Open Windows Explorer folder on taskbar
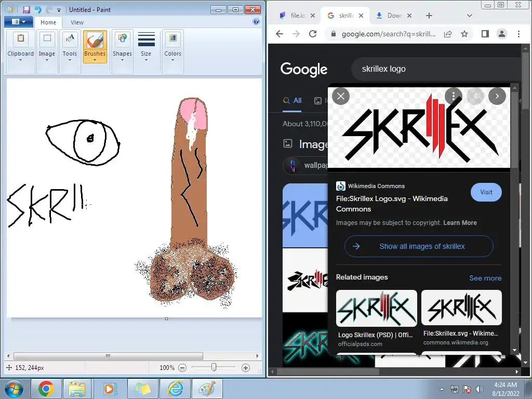This screenshot has width=532, height=399. click(x=77, y=389)
